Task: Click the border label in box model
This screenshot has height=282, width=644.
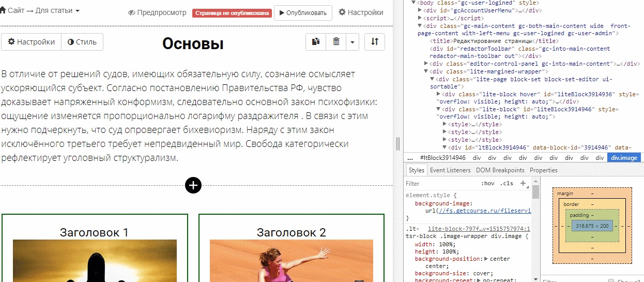Action: [x=571, y=204]
